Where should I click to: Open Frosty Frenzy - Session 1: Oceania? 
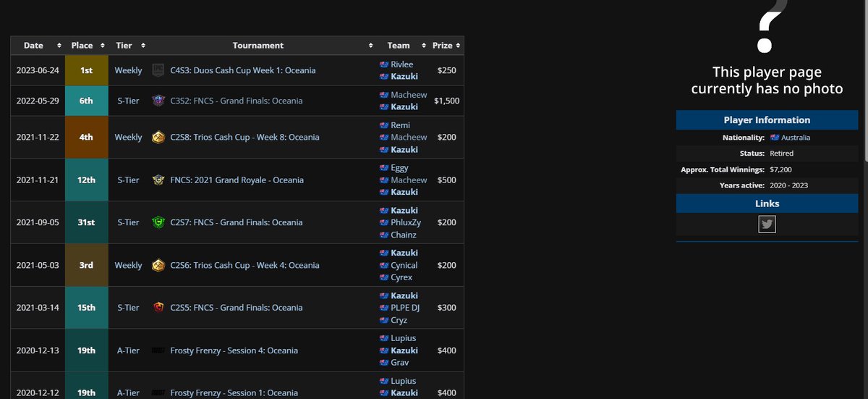(234, 393)
